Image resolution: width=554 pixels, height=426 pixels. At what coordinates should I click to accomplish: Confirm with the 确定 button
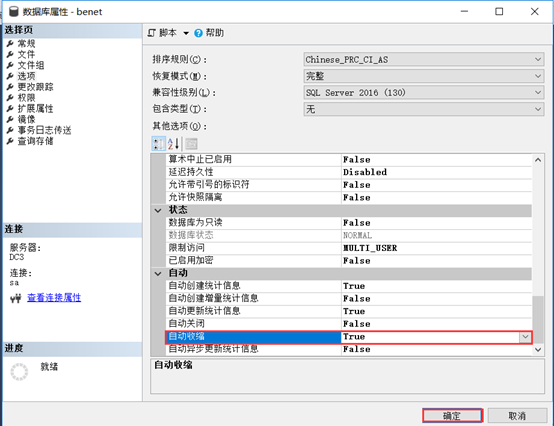pos(452,416)
